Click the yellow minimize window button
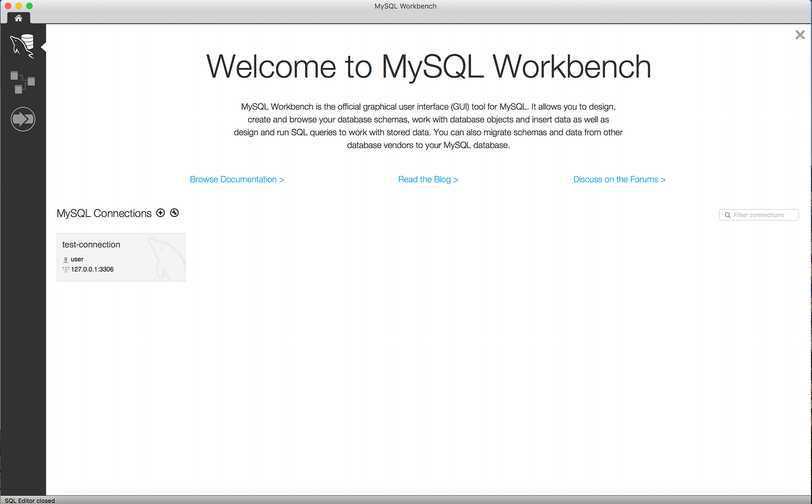 (x=19, y=6)
